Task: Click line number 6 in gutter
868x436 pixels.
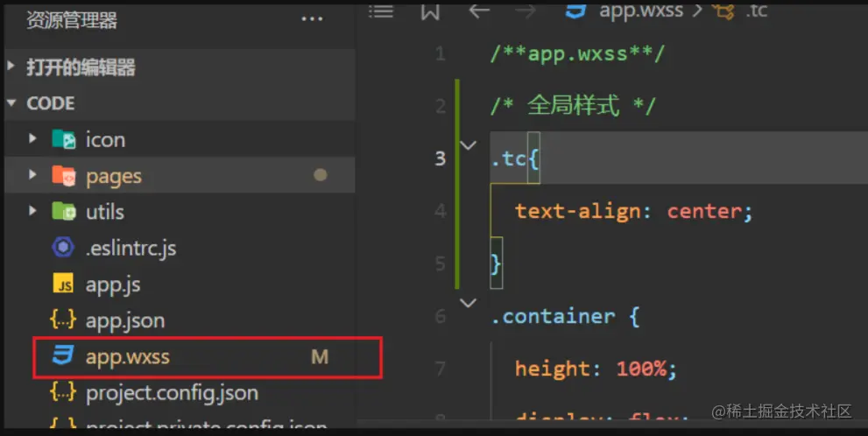Action: [x=440, y=316]
